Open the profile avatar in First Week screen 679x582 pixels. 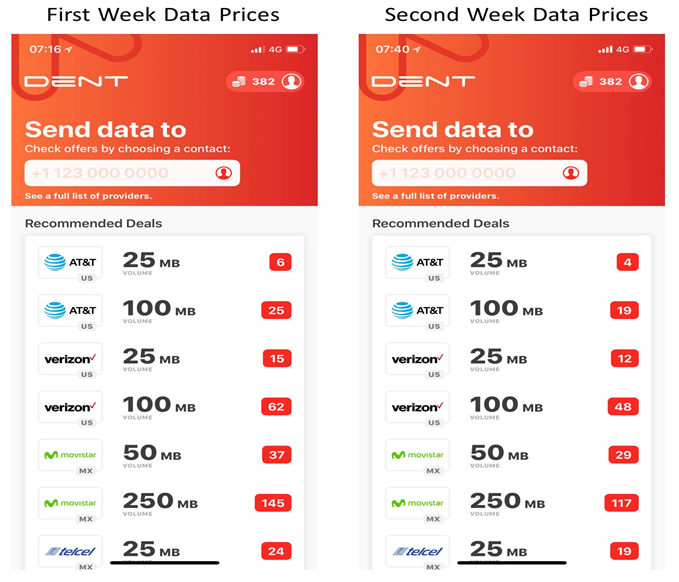(291, 82)
